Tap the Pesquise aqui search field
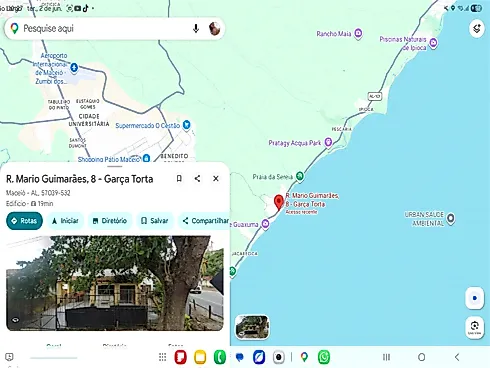 (x=115, y=29)
